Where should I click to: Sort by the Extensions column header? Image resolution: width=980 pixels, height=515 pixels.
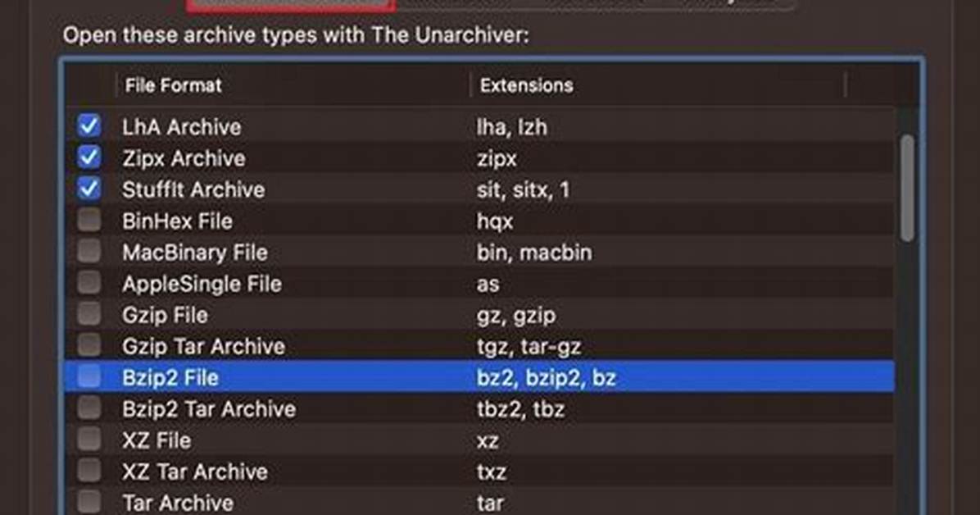point(526,85)
